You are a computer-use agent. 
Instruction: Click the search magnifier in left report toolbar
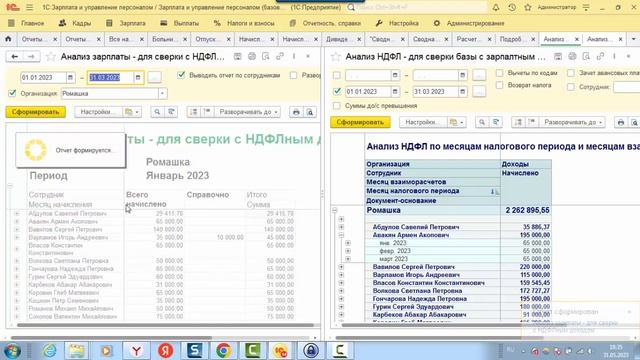click(x=157, y=112)
